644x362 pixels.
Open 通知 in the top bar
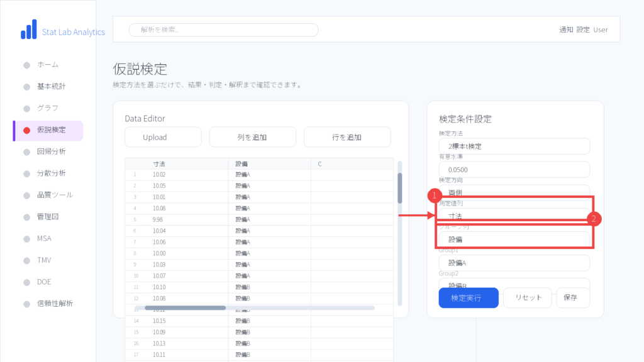(566, 30)
